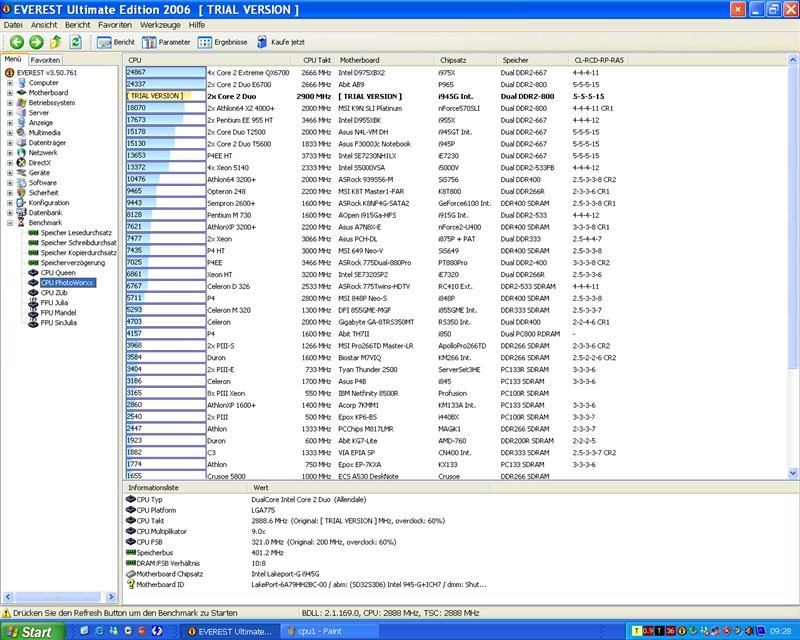Image resolution: width=800 pixels, height=640 pixels.
Task: Open the Ergebnisse toolbar button
Action: (222, 42)
